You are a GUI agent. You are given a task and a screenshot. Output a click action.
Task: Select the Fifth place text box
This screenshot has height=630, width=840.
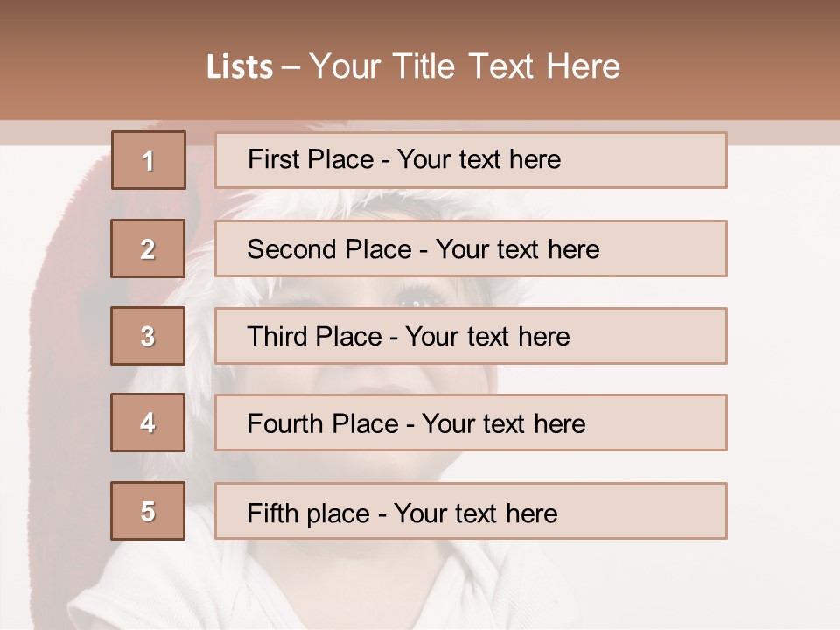[x=471, y=511]
